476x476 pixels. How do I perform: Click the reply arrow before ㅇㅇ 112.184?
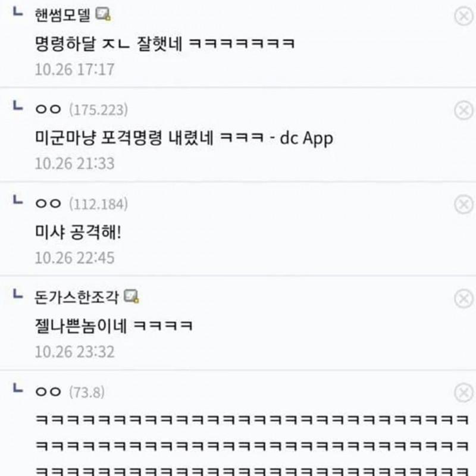click(x=18, y=200)
